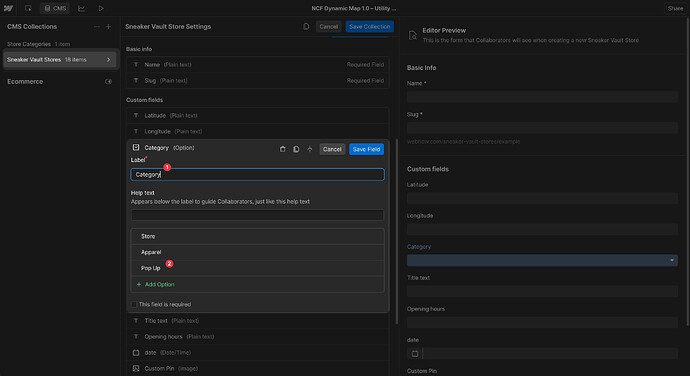Click the text type icon beside Longitude
690x376 pixels.
coord(136,131)
